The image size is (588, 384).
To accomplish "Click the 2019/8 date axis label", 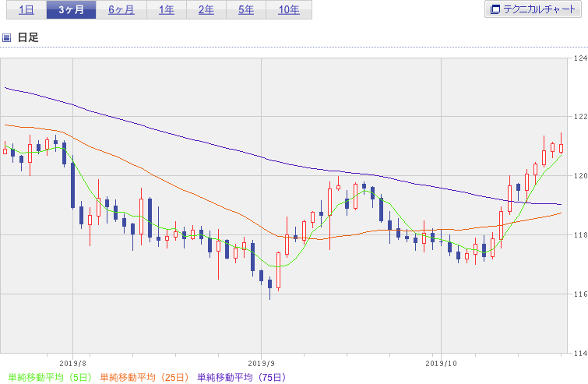I will tap(72, 364).
